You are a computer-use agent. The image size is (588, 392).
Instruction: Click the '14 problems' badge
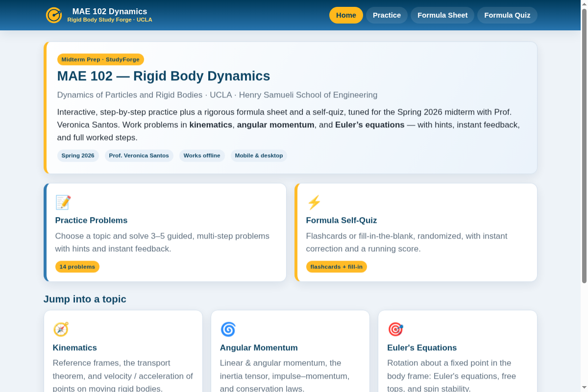[77, 267]
